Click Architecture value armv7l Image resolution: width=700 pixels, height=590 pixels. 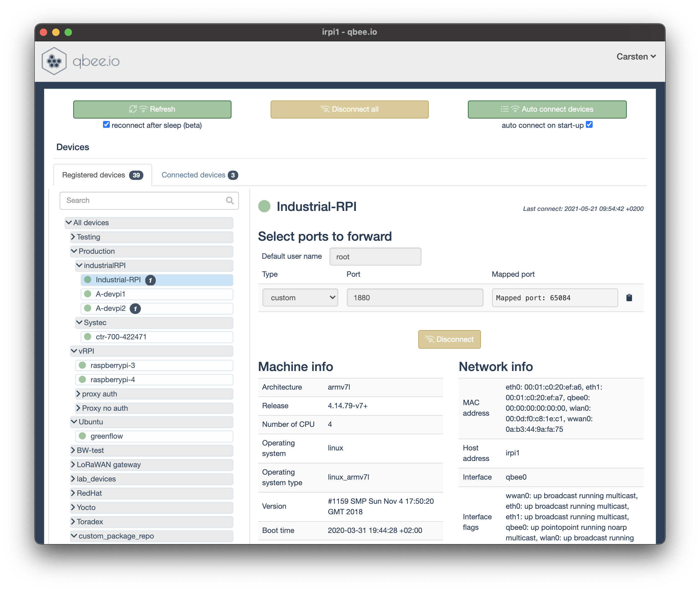tap(339, 387)
